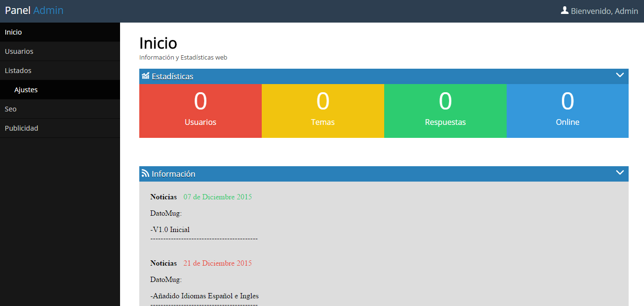
Task: Click the chart icon in Estadísticas header
Action: tap(145, 75)
